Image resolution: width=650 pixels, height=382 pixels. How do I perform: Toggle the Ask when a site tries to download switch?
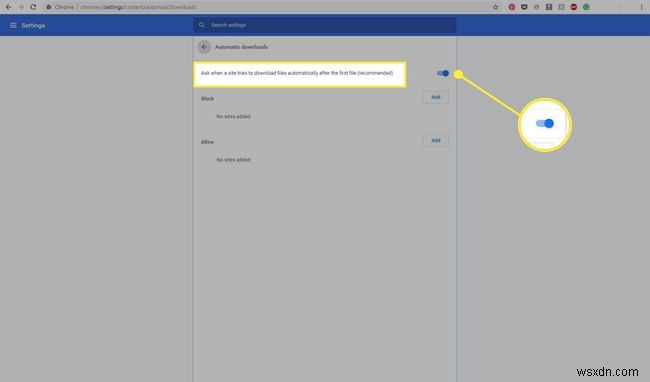[443, 73]
